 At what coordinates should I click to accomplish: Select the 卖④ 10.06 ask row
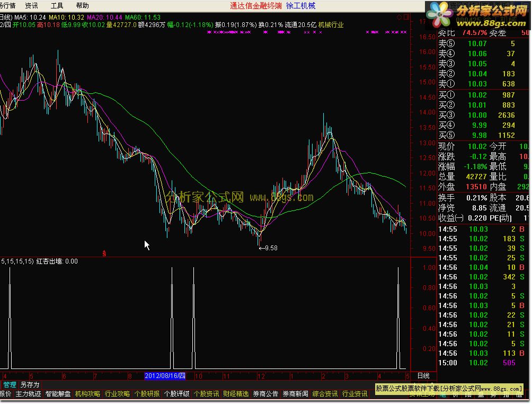[483, 54]
